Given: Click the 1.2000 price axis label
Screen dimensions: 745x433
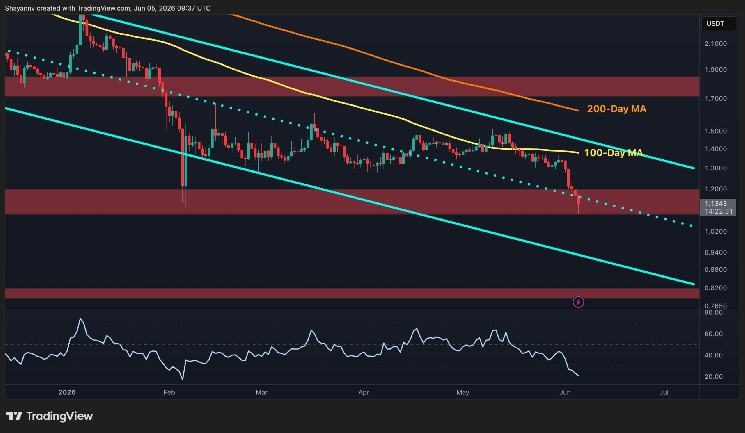Looking at the screenshot, I should coord(716,189).
